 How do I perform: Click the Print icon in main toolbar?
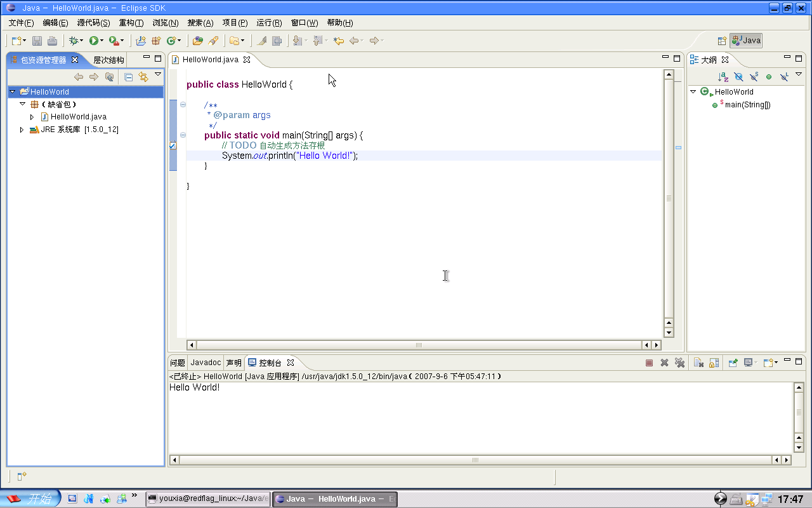click(x=52, y=41)
